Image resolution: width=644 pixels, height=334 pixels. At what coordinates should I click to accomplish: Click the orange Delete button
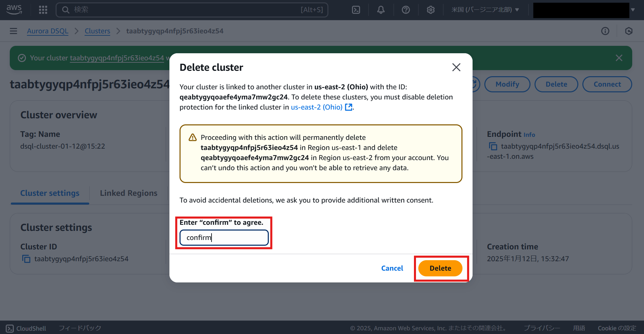[440, 268]
